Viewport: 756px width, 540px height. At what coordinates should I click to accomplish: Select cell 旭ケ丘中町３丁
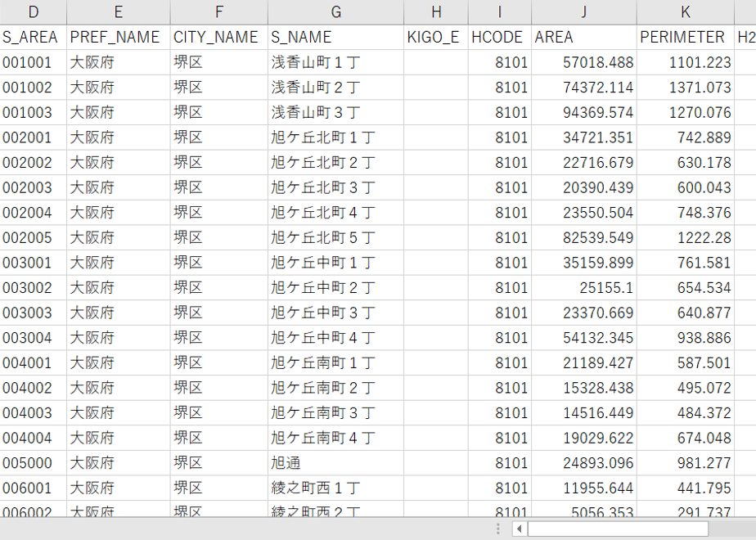(336, 313)
